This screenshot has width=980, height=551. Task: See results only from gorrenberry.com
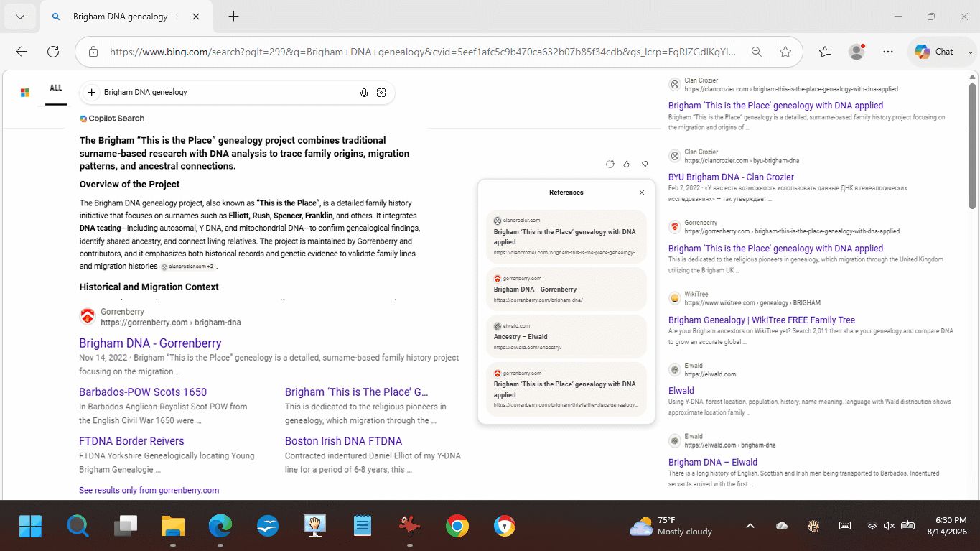(x=149, y=490)
